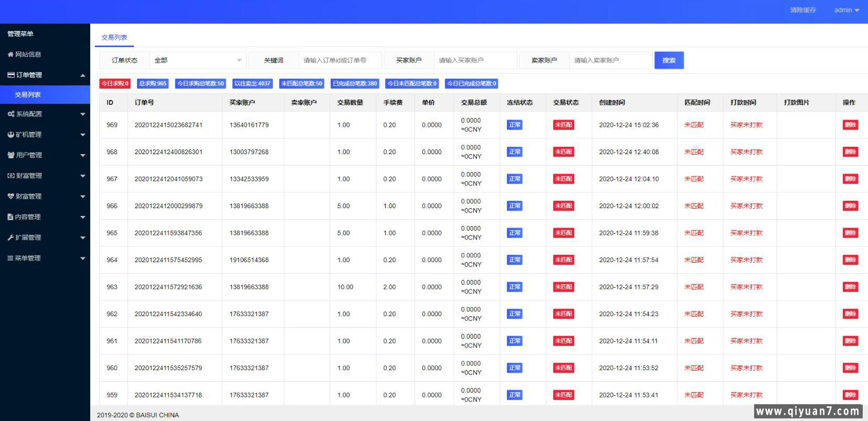The height and width of the screenshot is (421, 868).
Task: Click the document icon beside 内容管理
Action: pos(10,217)
